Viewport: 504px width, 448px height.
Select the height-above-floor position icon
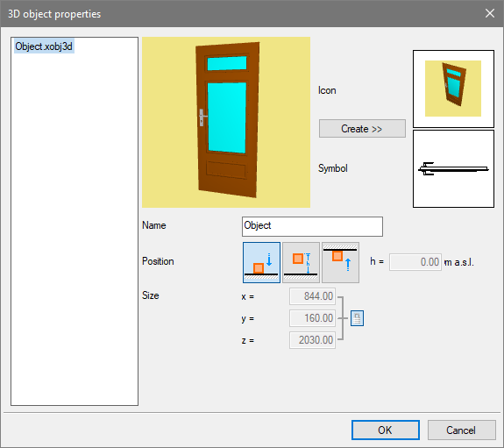pyautogui.click(x=301, y=262)
